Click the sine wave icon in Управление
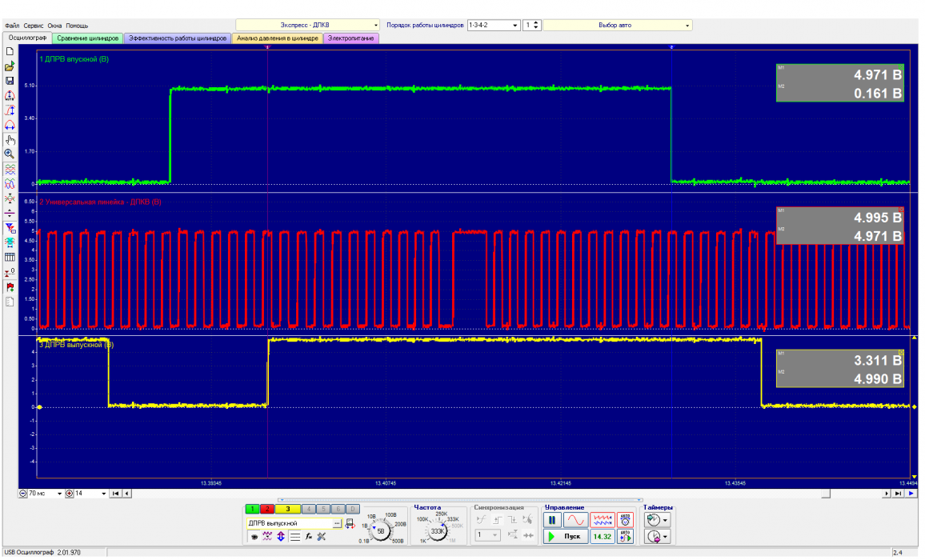This screenshot has height=560, width=925. pos(575,520)
